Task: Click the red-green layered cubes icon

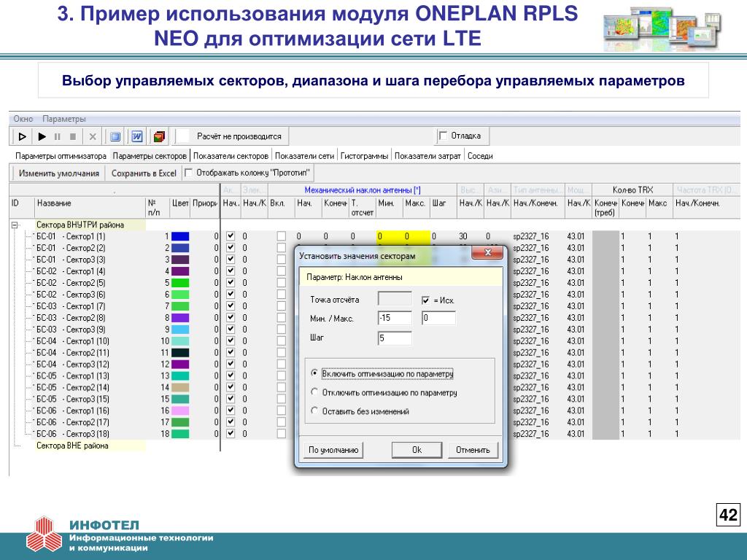Action: 159,136
